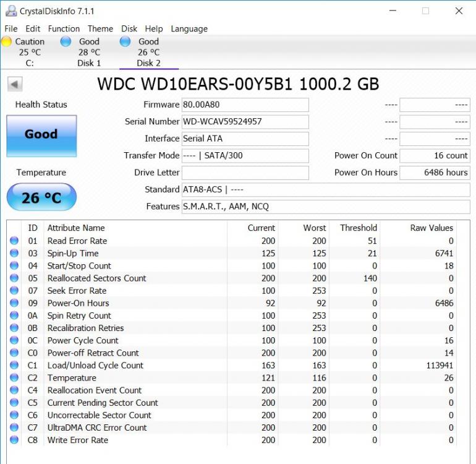Click status icon for Spin-Up Time row
This screenshot has width=476, height=464.
[14, 253]
